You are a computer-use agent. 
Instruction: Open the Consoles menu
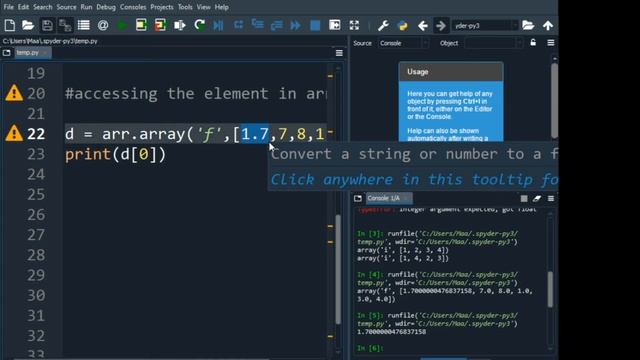(133, 7)
